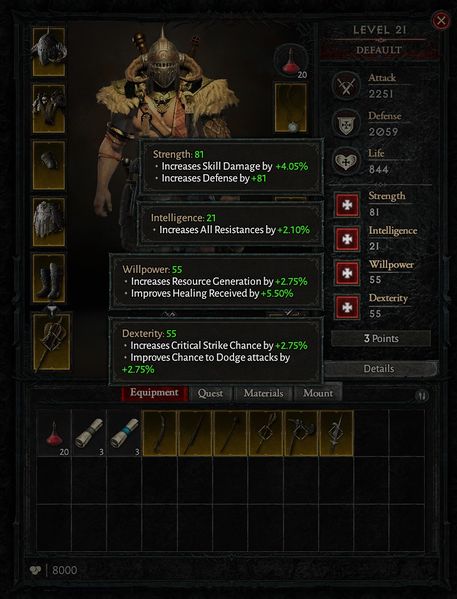Select the equipped boots slot

[x=49, y=278]
